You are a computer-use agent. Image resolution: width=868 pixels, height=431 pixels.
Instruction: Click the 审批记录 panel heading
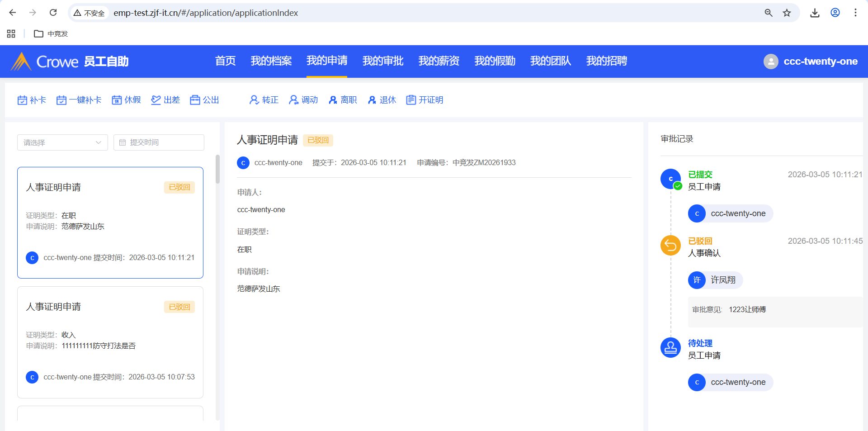(677, 139)
